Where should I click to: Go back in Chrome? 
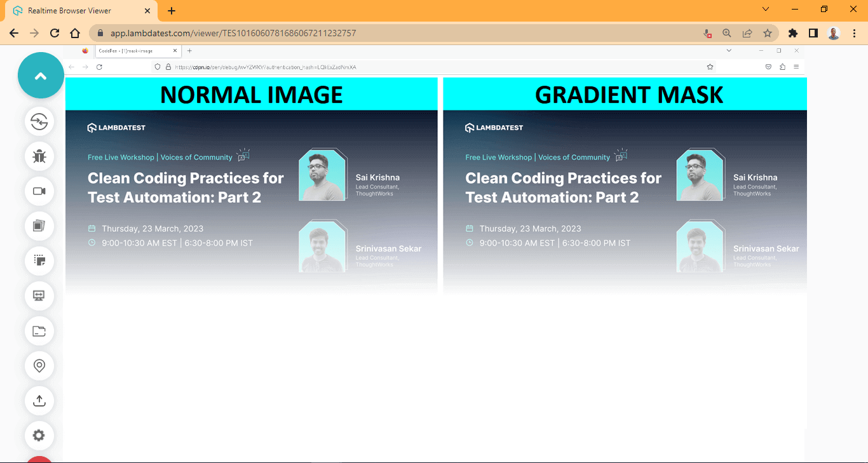click(14, 33)
